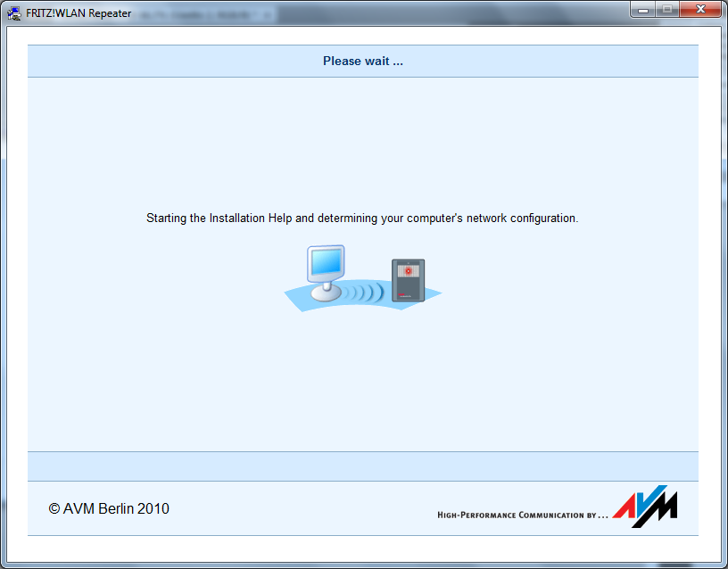Click "network configuration" in the status text
Image resolution: width=728 pixels, height=569 pixels.
529,218
